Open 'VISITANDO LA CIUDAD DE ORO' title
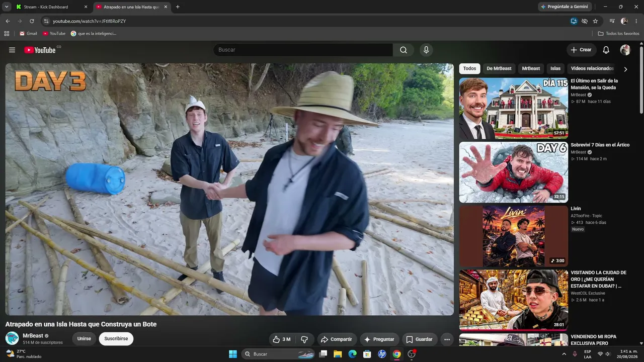This screenshot has width=644, height=362. [x=598, y=279]
